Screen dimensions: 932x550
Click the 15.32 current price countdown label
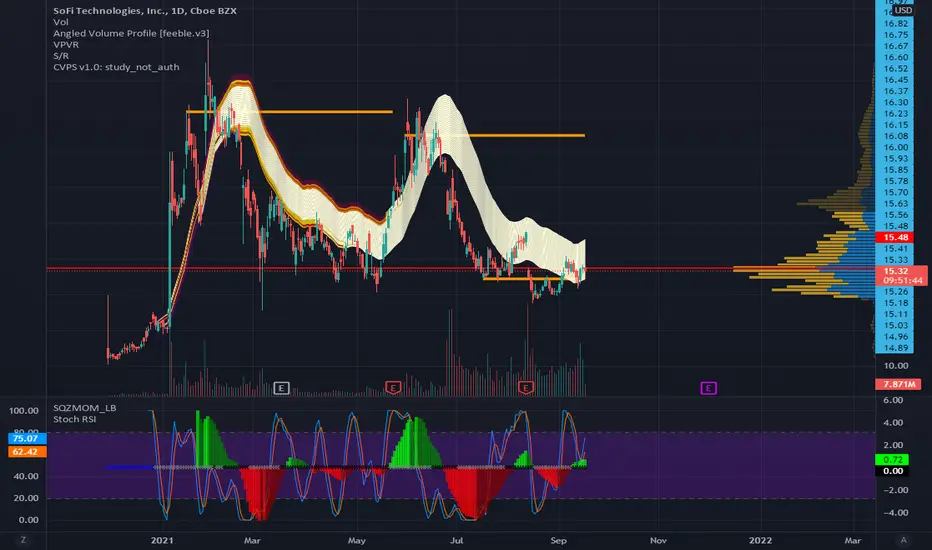[x=902, y=275]
